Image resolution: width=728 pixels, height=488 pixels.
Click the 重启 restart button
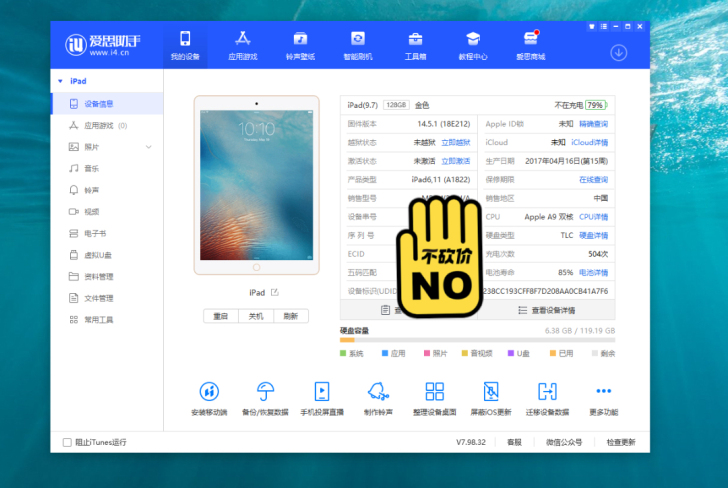click(x=221, y=316)
